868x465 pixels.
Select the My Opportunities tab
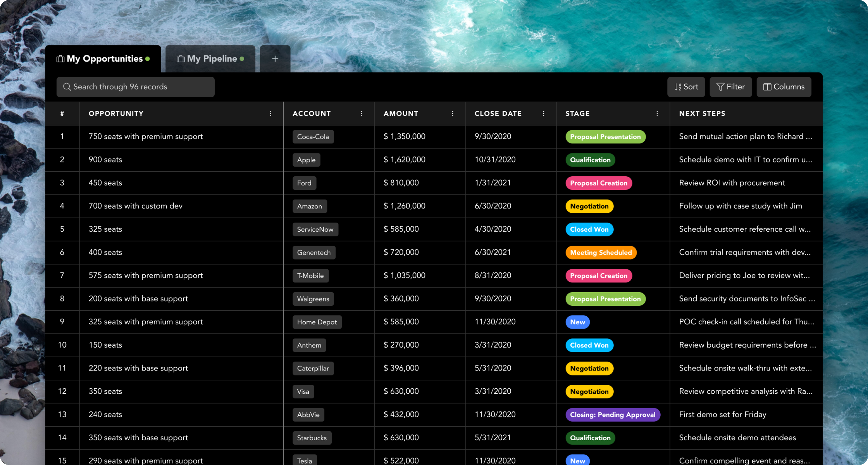tap(104, 59)
